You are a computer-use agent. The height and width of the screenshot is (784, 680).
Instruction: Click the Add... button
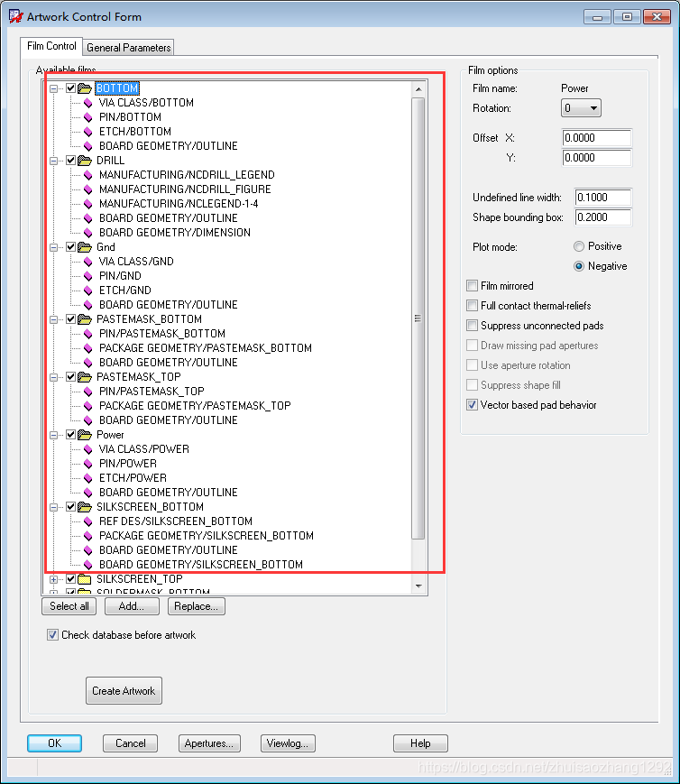[132, 606]
